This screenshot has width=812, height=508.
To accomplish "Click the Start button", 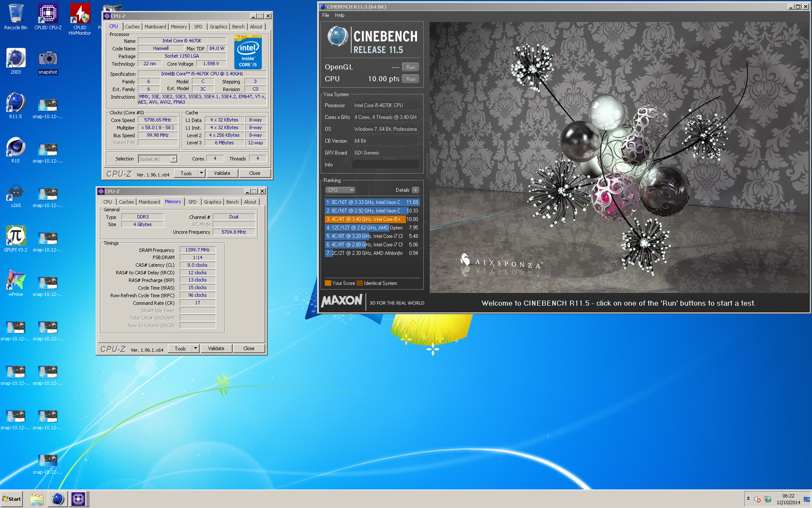I will click(x=12, y=499).
